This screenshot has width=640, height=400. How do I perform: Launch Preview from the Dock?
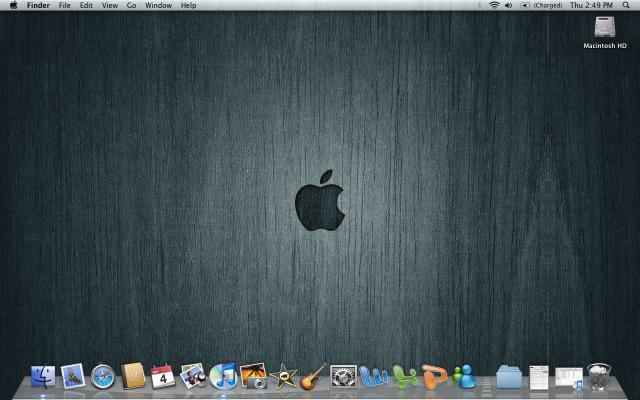pos(193,376)
